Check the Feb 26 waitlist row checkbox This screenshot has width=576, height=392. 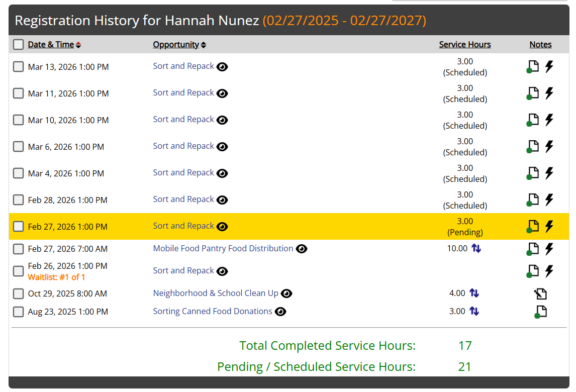(x=19, y=271)
